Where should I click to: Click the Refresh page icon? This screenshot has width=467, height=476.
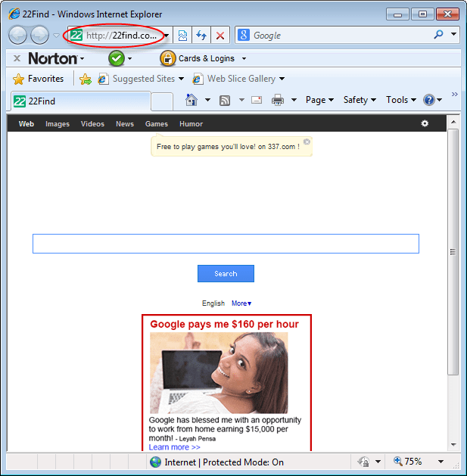[201, 36]
